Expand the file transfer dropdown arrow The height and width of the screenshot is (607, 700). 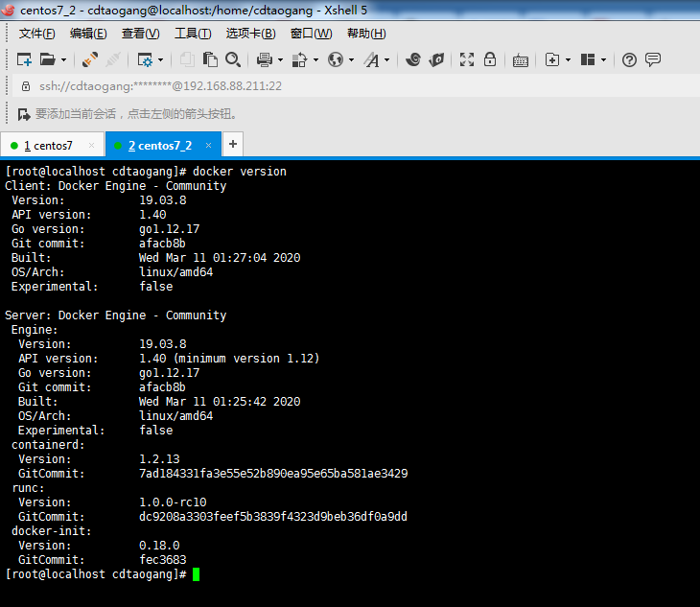point(315,59)
